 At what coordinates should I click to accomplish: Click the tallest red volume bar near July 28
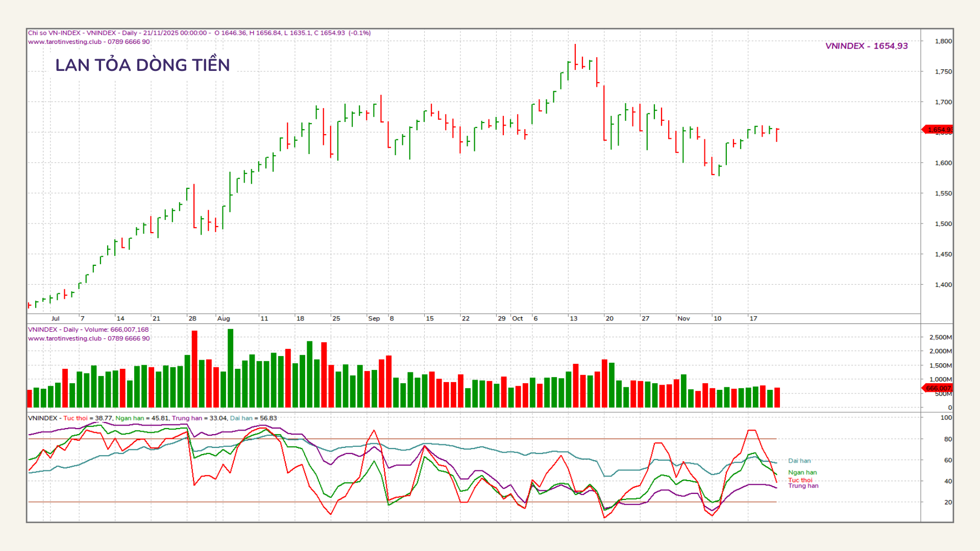coord(194,368)
